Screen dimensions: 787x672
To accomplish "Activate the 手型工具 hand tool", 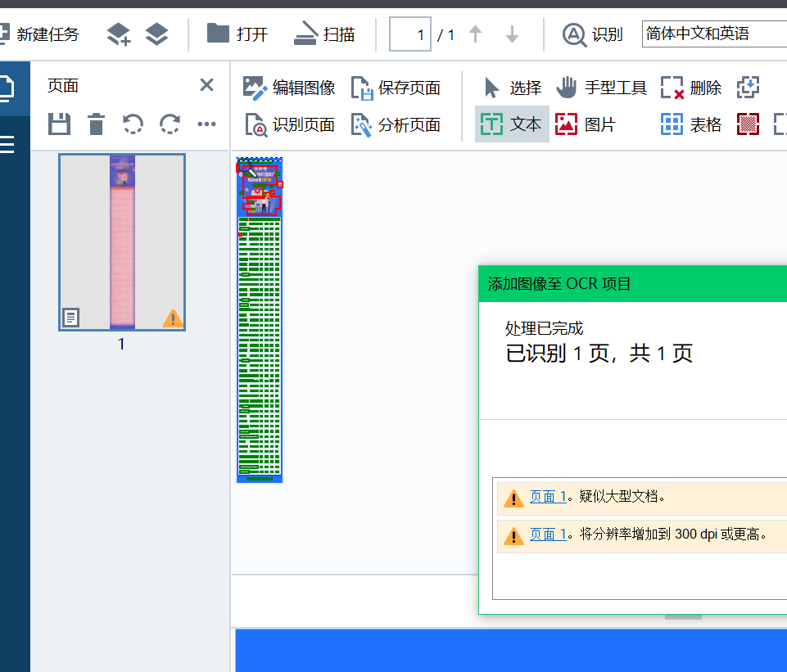I will [x=602, y=88].
